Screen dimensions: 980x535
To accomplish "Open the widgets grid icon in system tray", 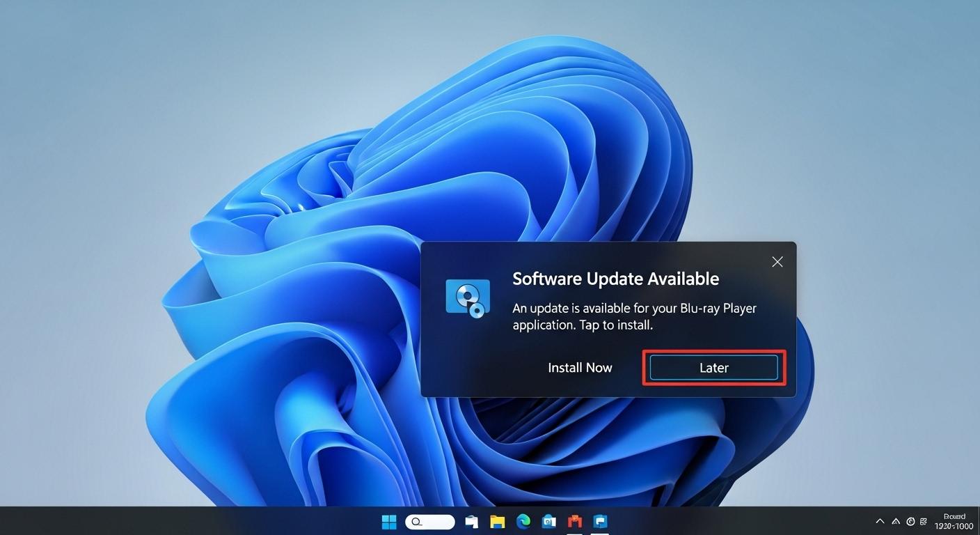I will (x=924, y=521).
